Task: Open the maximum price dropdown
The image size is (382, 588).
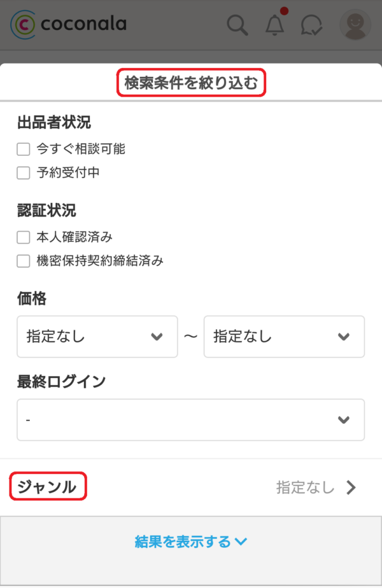Action: point(284,337)
